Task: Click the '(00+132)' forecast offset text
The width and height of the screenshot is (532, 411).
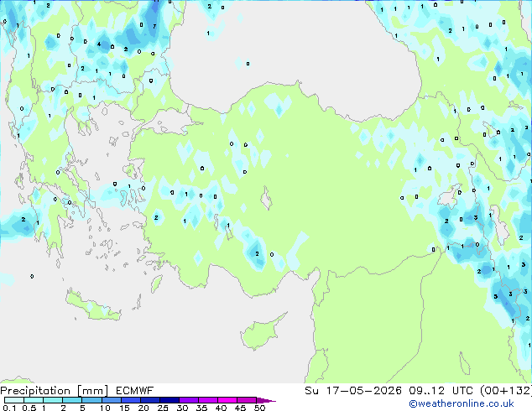Action: pos(506,391)
